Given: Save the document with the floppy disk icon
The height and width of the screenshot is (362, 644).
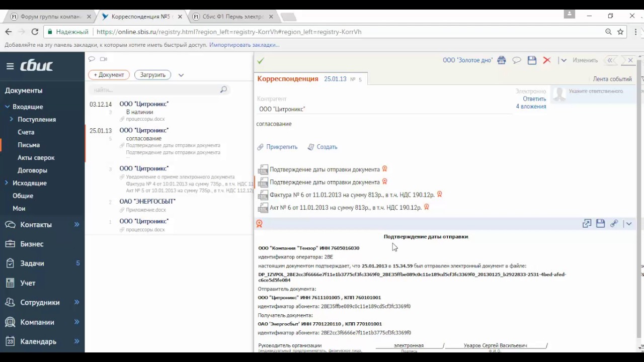Looking at the screenshot, I should [x=532, y=60].
